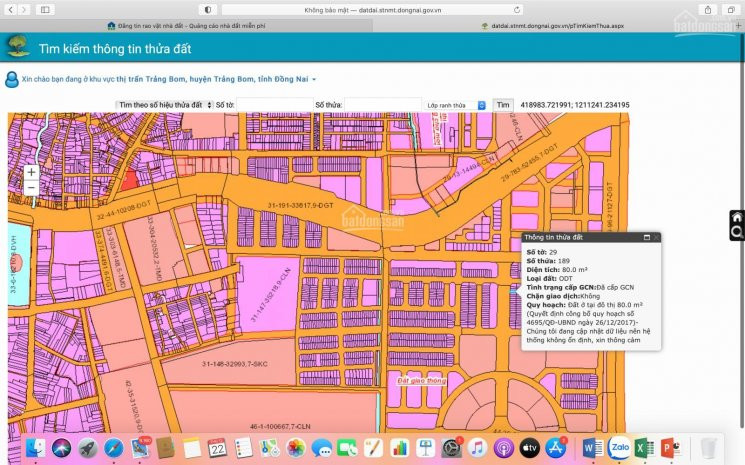Toggle the Safari sidebar

tap(45, 9)
